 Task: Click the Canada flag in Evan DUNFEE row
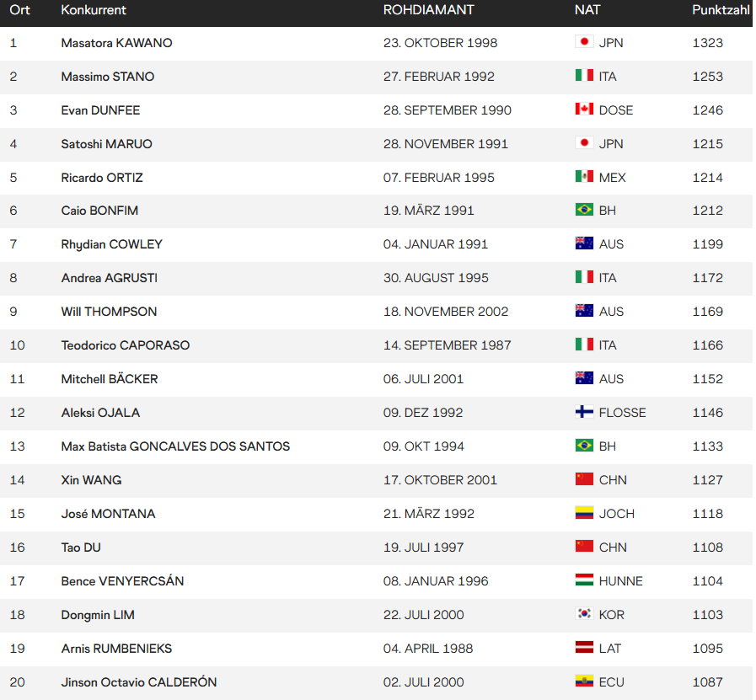click(x=584, y=110)
